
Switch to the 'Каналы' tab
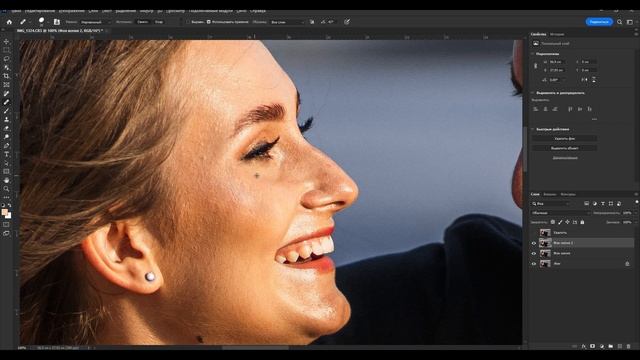549,194
